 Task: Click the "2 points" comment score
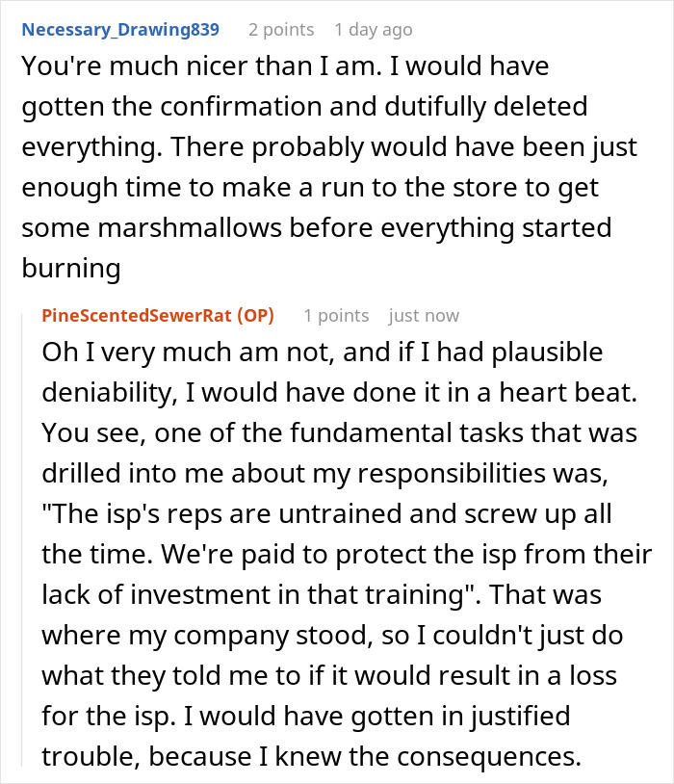point(280,30)
